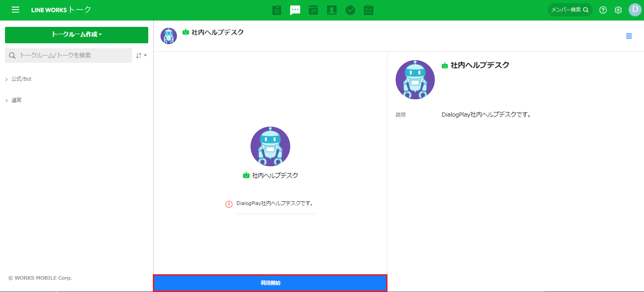
Task: Click the メンバー検索 button
Action: (x=570, y=10)
